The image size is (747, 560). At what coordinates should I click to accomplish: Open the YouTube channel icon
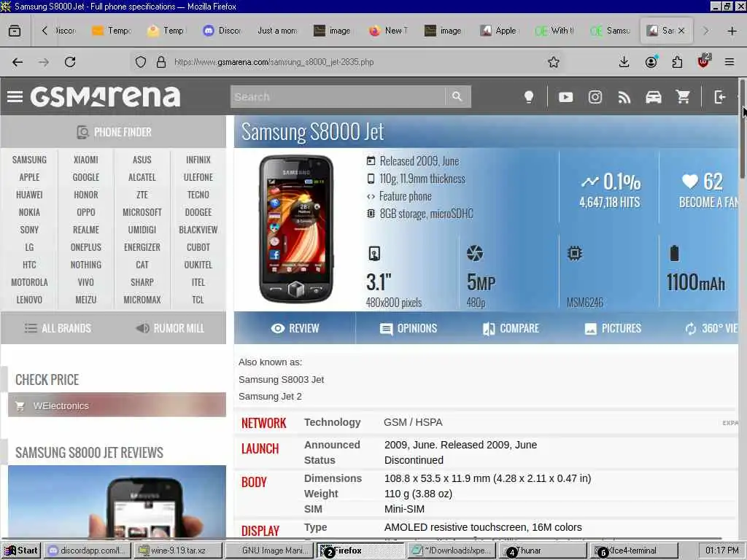pos(565,97)
